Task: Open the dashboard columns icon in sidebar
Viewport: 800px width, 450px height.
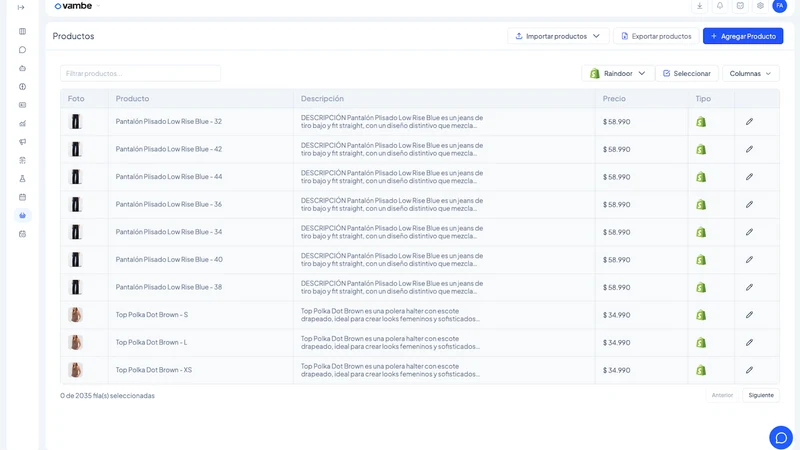Action: [x=22, y=32]
